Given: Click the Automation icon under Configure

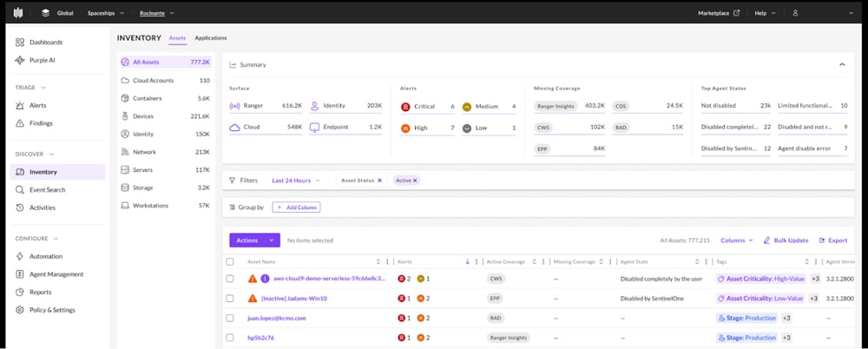Looking at the screenshot, I should pos(21,256).
